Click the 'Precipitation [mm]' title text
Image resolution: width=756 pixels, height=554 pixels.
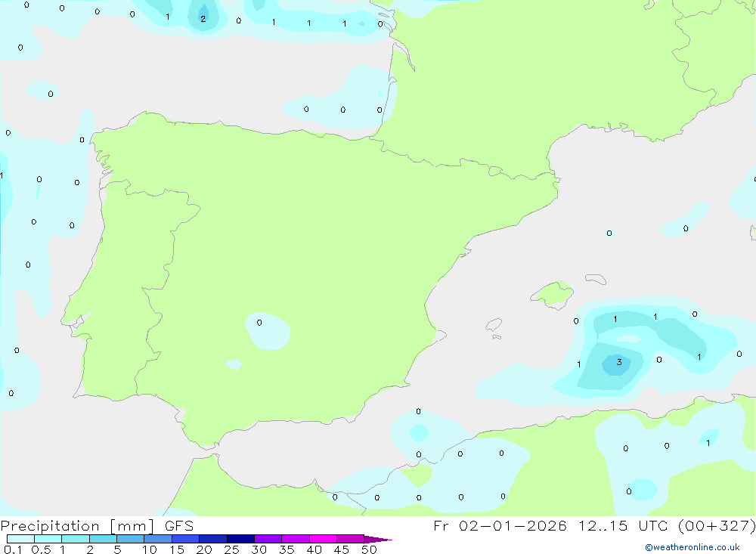(x=77, y=526)
